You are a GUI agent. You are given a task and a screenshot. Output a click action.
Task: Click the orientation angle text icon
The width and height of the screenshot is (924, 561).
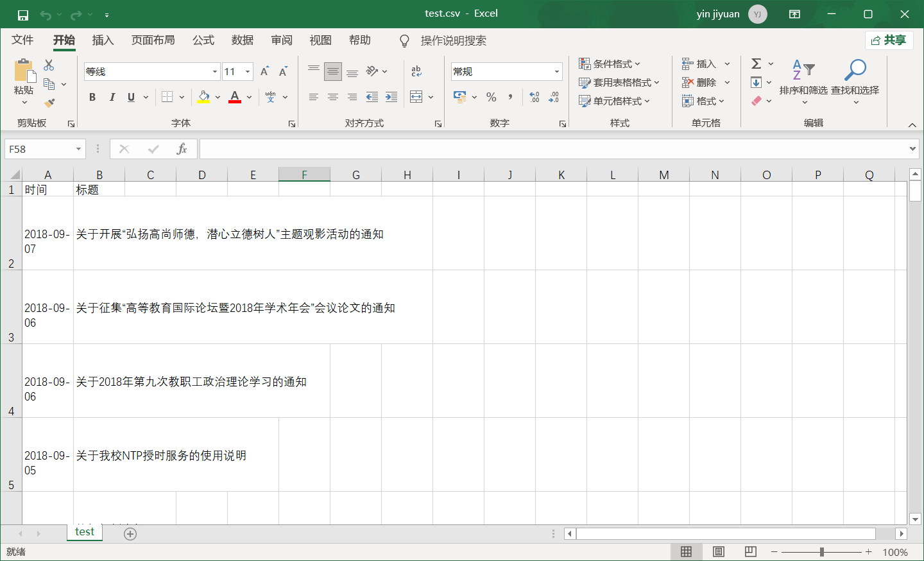[372, 71]
